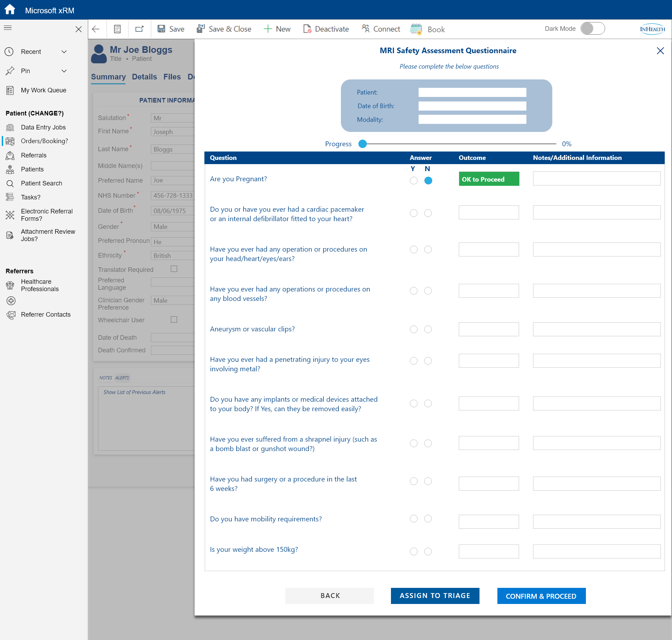Expand the Pin section chevron
Image resolution: width=672 pixels, height=640 pixels.
64,71
